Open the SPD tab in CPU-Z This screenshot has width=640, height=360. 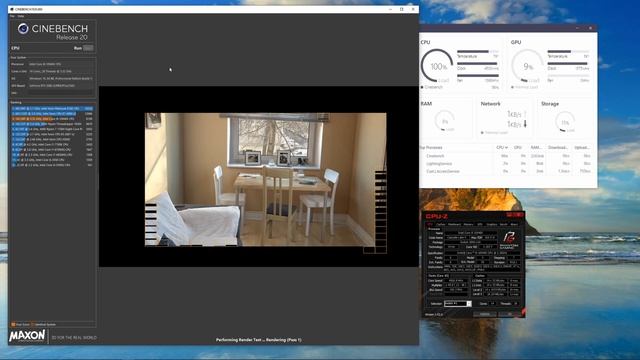[480, 224]
